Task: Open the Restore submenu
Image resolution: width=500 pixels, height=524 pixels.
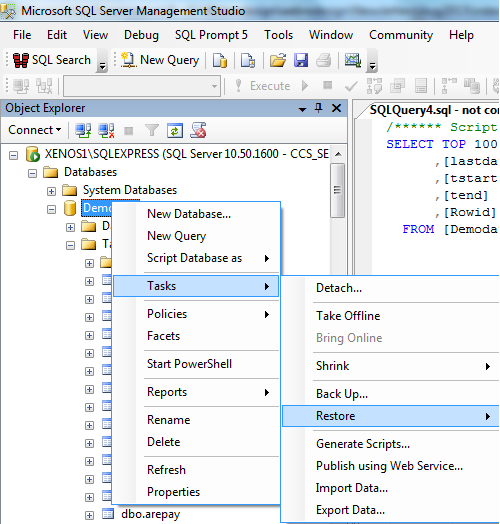Action: (x=390, y=416)
